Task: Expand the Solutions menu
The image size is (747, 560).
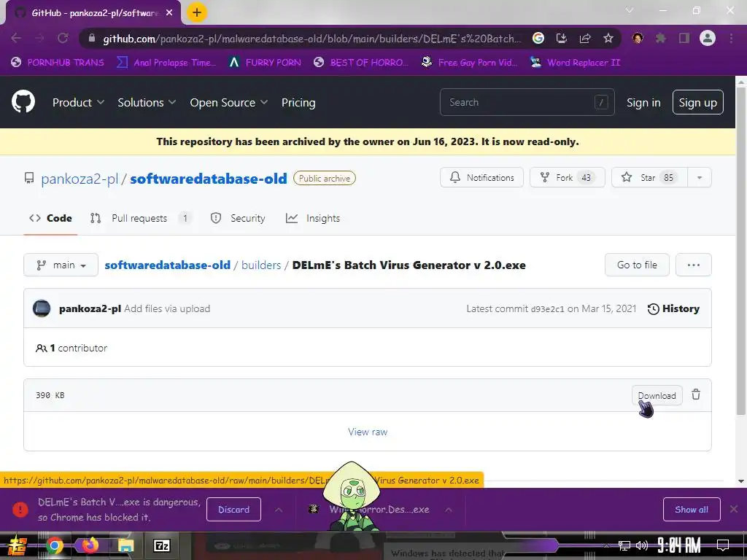Action: point(147,102)
